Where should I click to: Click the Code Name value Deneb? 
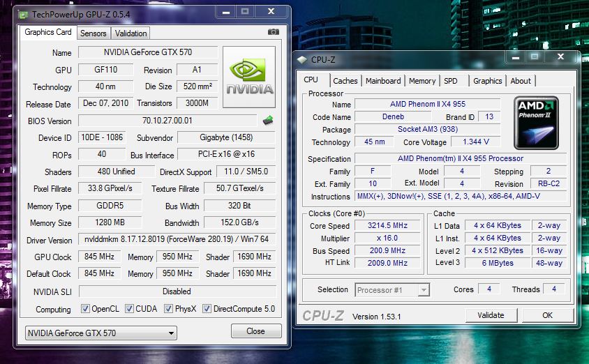coord(393,116)
